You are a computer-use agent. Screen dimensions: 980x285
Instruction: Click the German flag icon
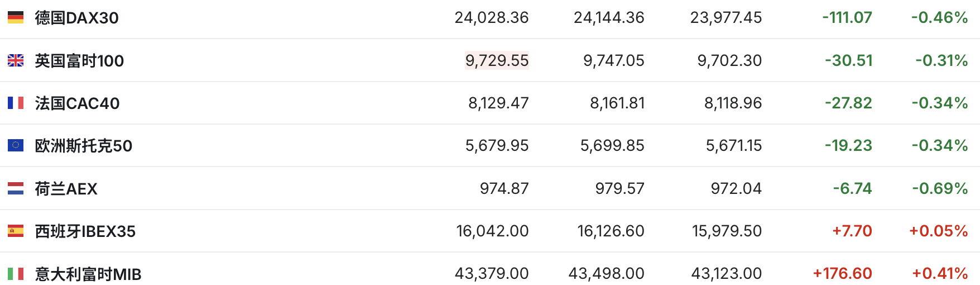[x=16, y=17]
